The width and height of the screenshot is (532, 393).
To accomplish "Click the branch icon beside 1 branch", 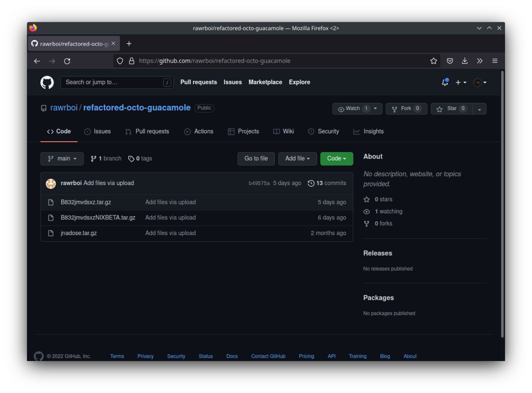I will pos(94,159).
